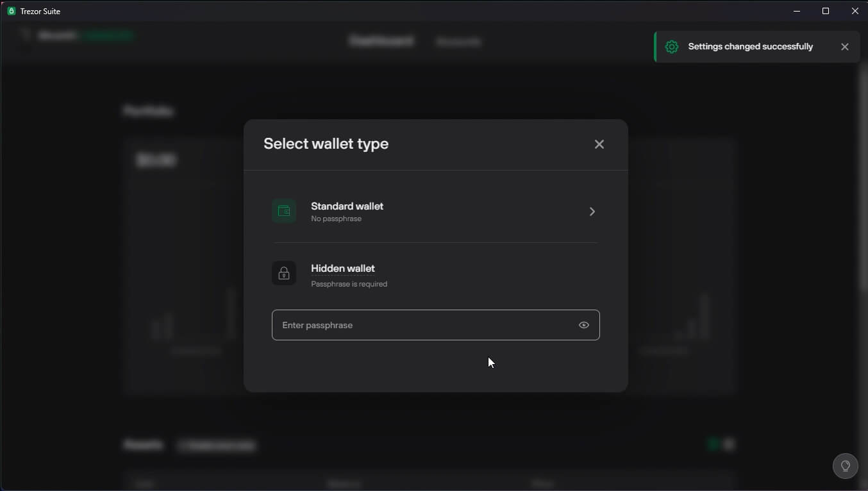
Task: Click the Trezor Suite app icon
Action: click(11, 11)
